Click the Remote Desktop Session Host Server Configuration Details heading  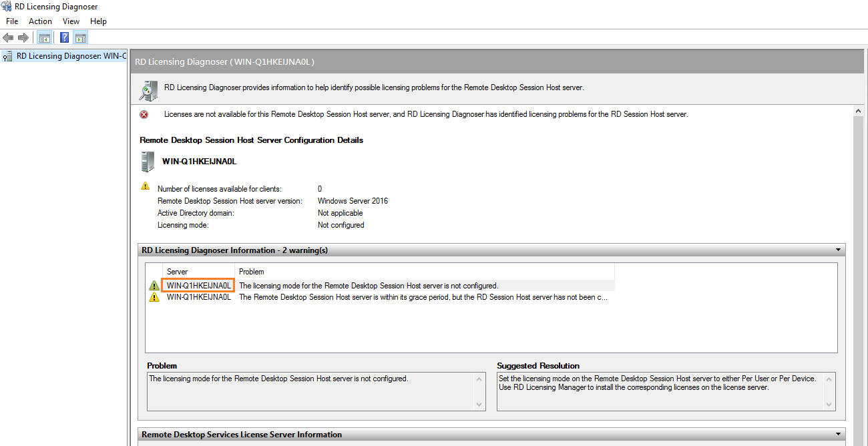click(x=252, y=140)
